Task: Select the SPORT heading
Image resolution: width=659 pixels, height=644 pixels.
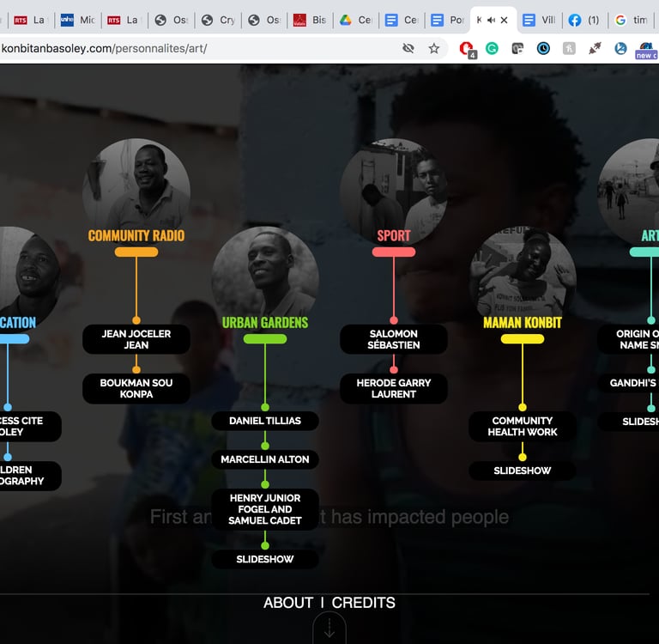Action: [x=394, y=235]
